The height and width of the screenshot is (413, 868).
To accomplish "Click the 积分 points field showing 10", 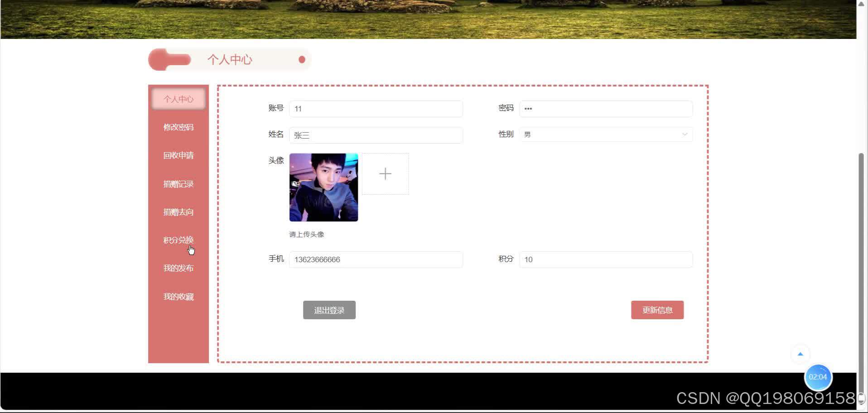I will tap(606, 259).
